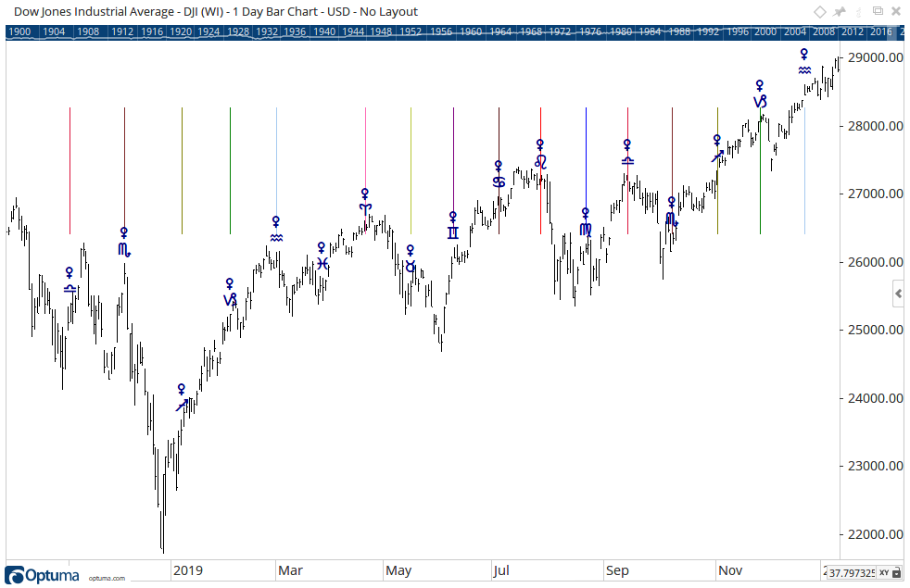Select Venus in Sagittarius glyph near November 2019
This screenshot has width=910, height=588.
(717, 148)
